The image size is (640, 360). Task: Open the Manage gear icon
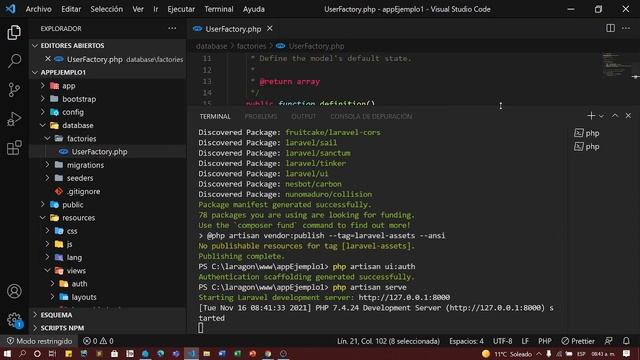point(14,320)
